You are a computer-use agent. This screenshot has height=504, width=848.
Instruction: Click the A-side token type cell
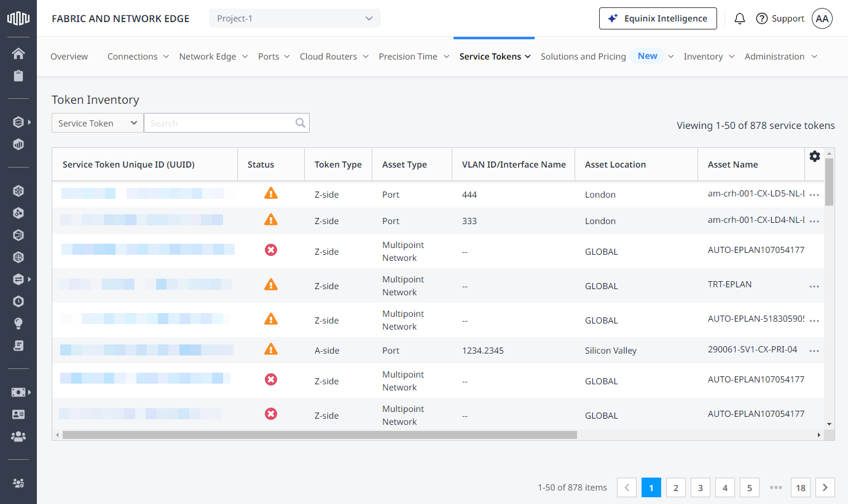[327, 351]
